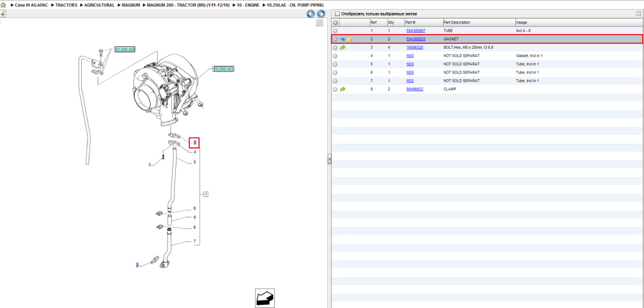Click the 'BOLT,Hex, M8 x 20mm, Cl 8.8' description
The width and height of the screenshot is (644, 308).
(x=468, y=48)
